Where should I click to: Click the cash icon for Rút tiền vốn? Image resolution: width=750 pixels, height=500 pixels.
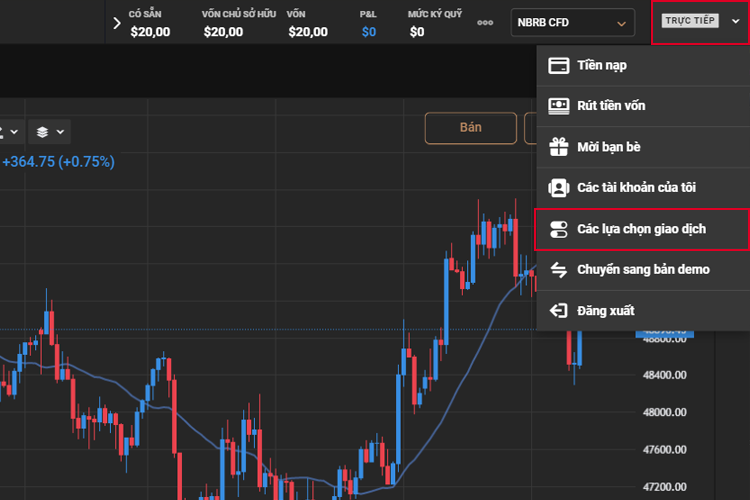pyautogui.click(x=559, y=105)
